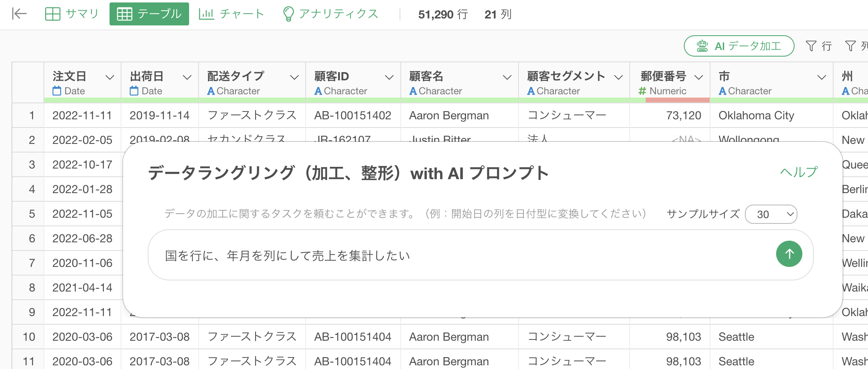Open the 配送タイプ column dropdown
This screenshot has height=369, width=868.
(x=294, y=77)
